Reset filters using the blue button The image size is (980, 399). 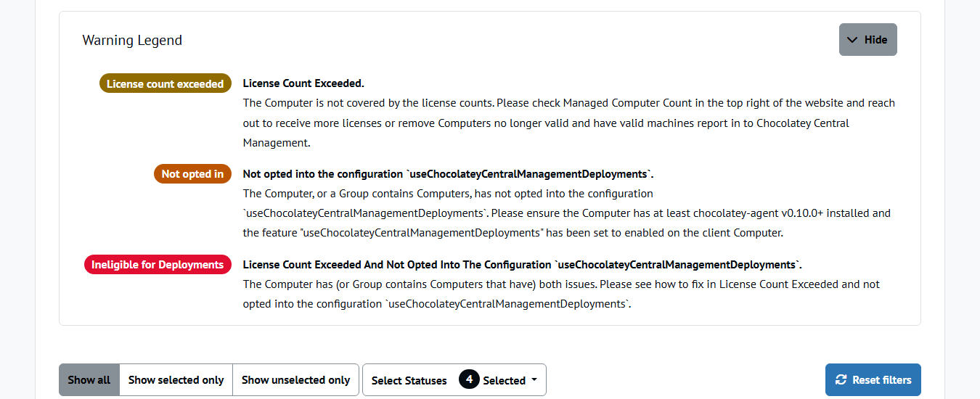pyautogui.click(x=873, y=380)
